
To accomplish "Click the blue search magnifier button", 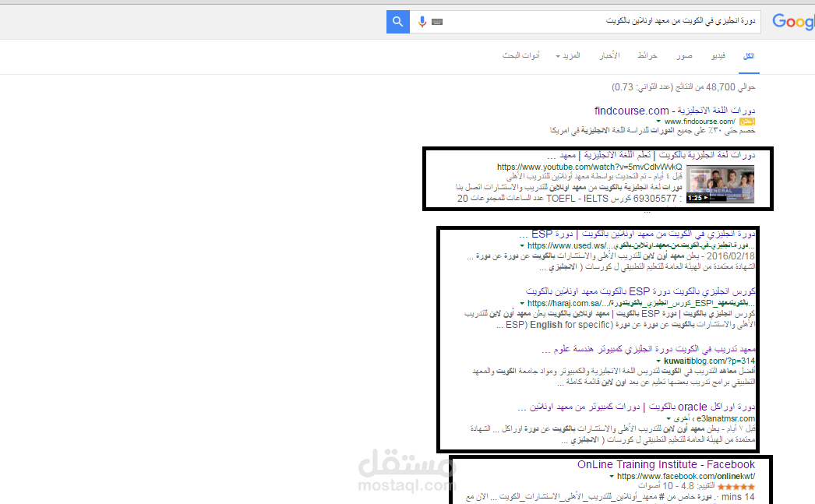I will click(x=397, y=22).
